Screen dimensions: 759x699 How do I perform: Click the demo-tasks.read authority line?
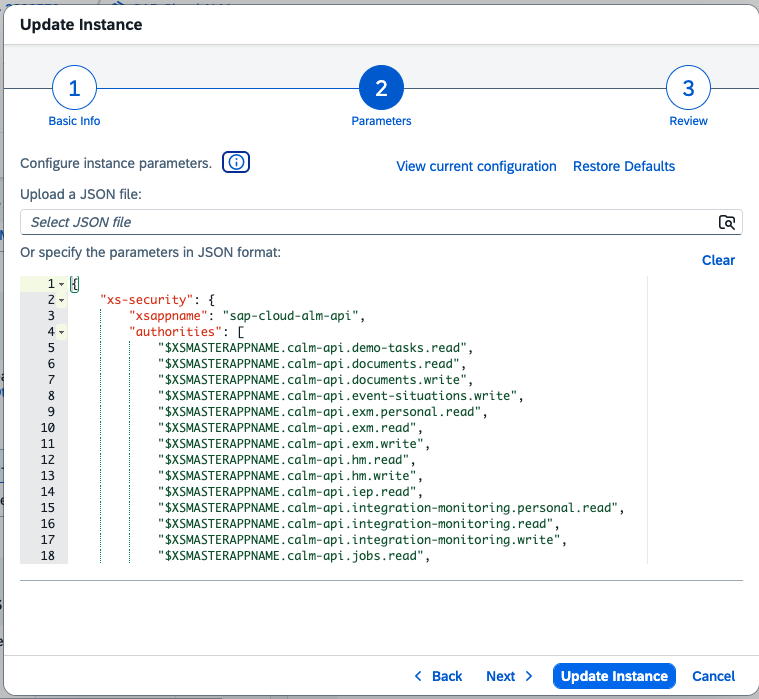pos(315,348)
